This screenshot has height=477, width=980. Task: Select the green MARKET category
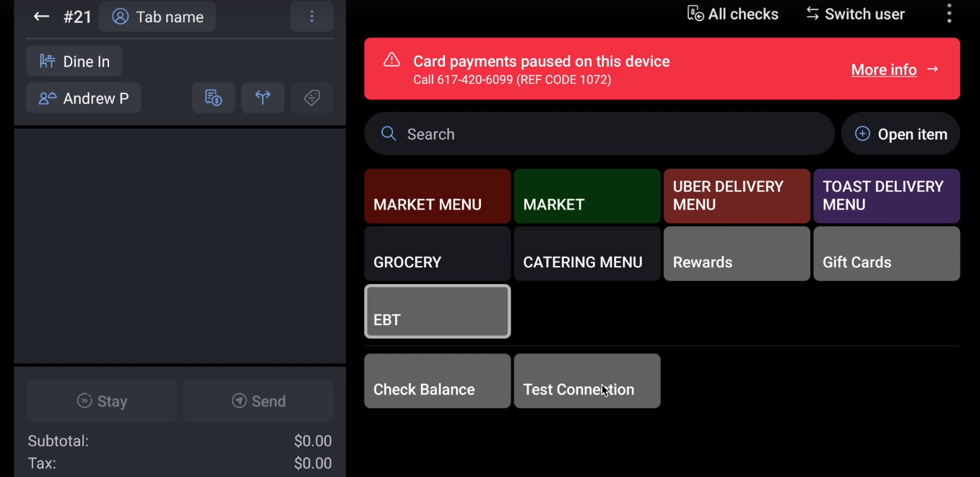click(x=587, y=196)
